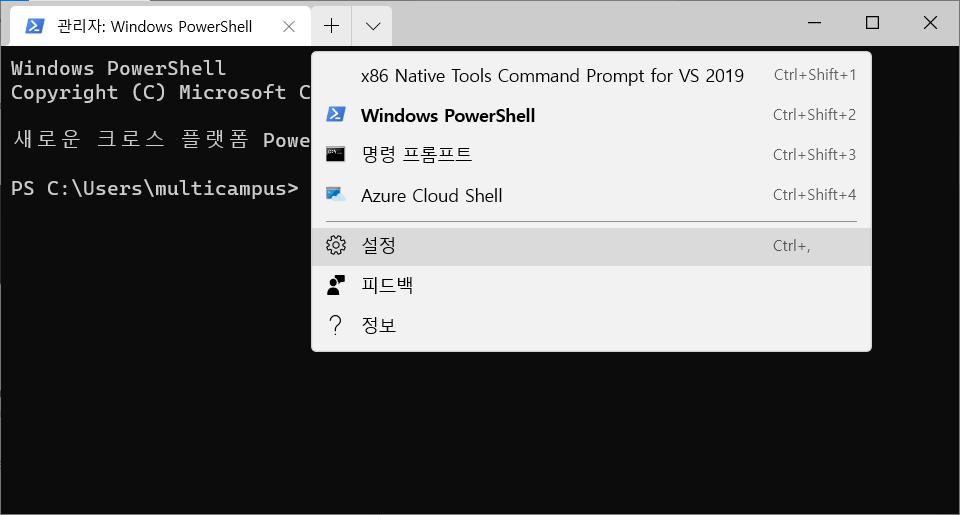Click the 명령 프롬프트 console icon

point(336,154)
